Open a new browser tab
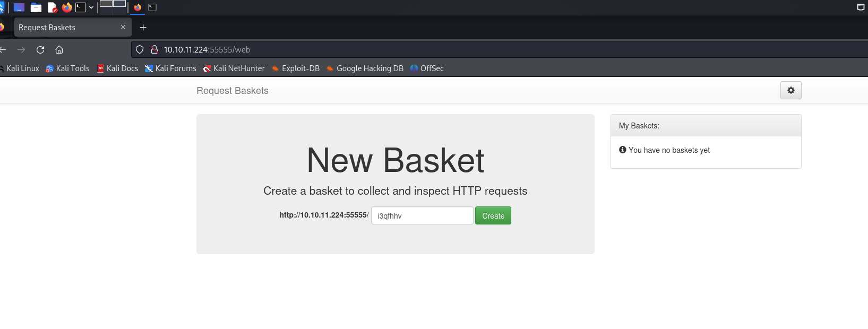Screen dimensions: 868x329 tap(143, 28)
